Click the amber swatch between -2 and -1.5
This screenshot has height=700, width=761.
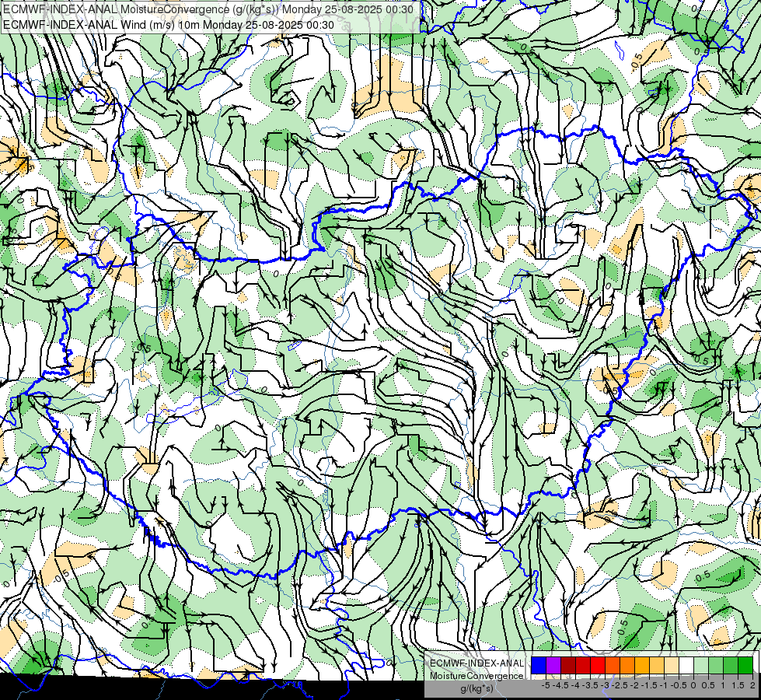click(642, 665)
